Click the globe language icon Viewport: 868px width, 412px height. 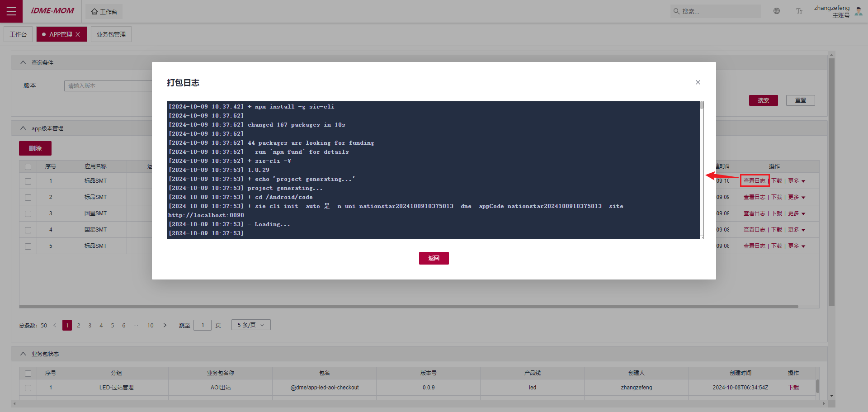coord(777,11)
